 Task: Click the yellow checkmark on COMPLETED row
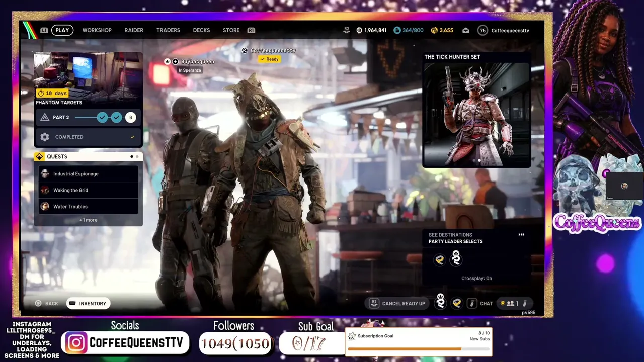click(x=132, y=137)
